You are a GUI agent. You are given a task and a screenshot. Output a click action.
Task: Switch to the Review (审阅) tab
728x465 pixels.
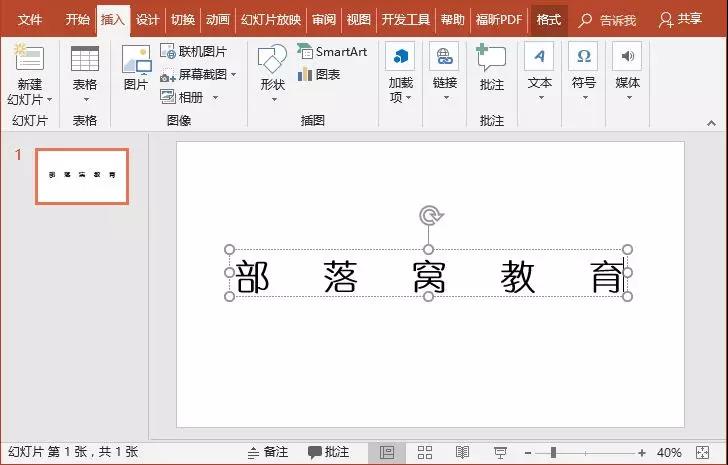pos(324,20)
